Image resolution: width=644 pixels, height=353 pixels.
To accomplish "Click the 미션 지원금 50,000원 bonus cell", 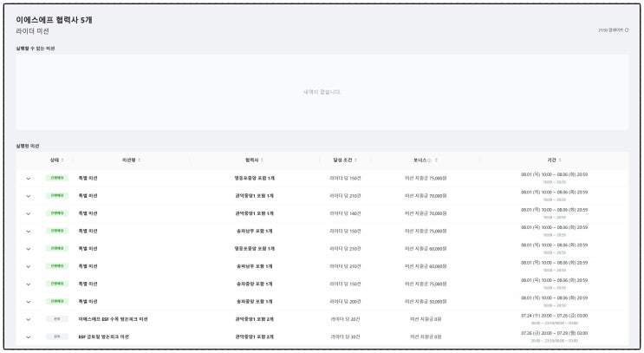I will (x=426, y=301).
